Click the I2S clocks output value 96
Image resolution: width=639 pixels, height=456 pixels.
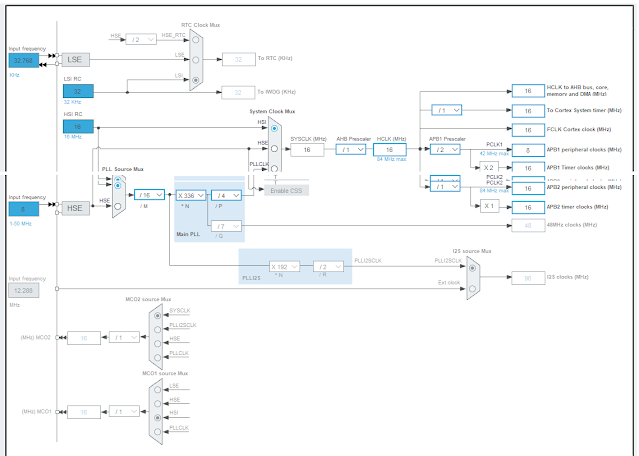tap(528, 278)
